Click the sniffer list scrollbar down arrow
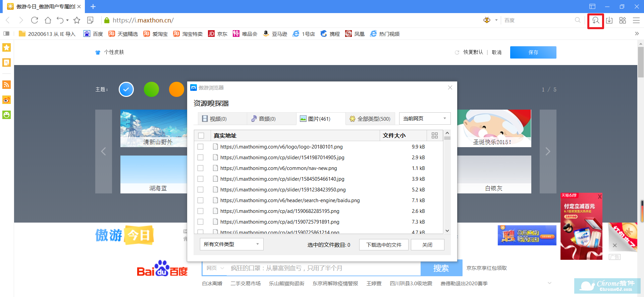The width and height of the screenshot is (644, 297). coord(447,231)
